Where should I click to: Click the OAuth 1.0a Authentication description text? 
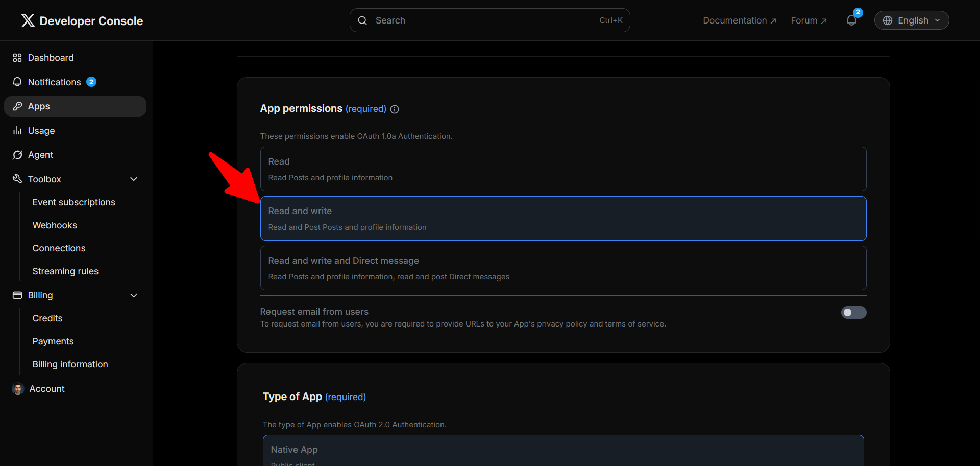click(x=356, y=136)
